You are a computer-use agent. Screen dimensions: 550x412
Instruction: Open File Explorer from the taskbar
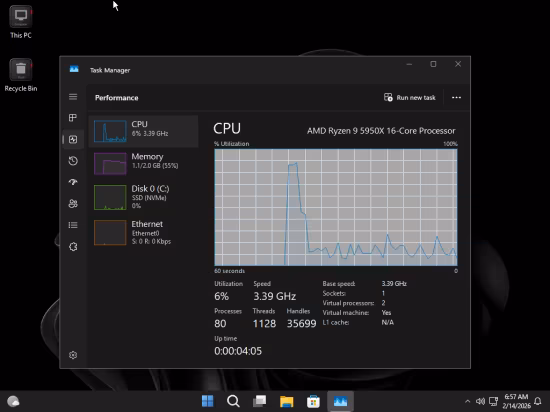(x=287, y=401)
